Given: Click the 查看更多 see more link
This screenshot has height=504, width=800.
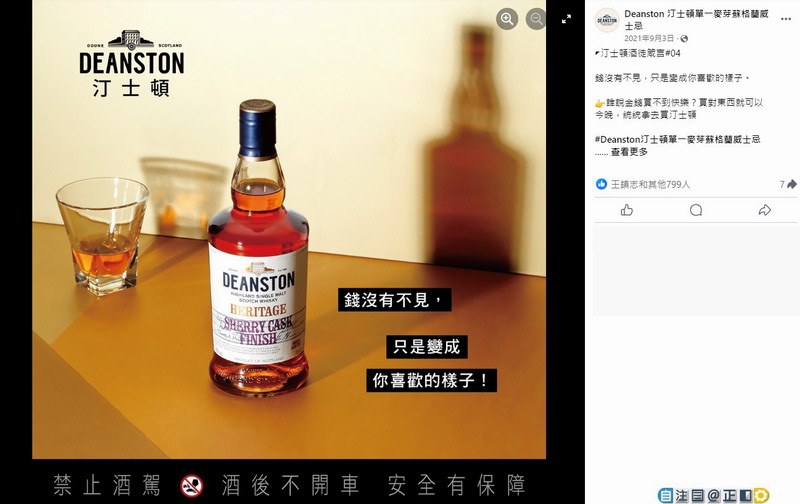Looking at the screenshot, I should point(629,152).
